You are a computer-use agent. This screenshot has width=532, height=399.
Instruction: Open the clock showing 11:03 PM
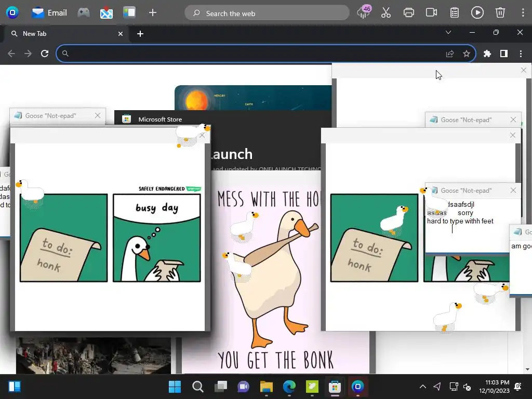click(494, 387)
